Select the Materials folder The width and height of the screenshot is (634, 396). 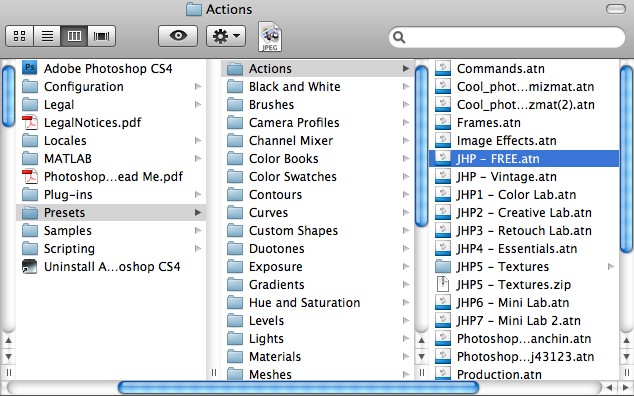point(317,356)
